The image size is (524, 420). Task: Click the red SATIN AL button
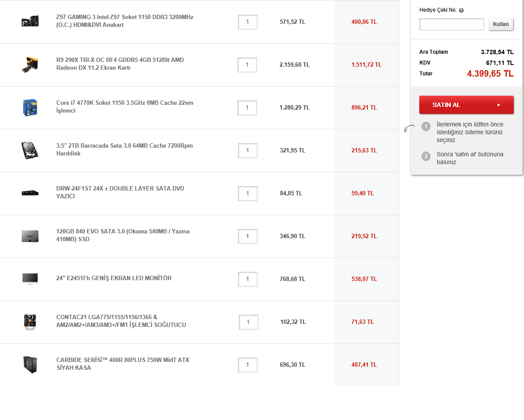point(466,105)
